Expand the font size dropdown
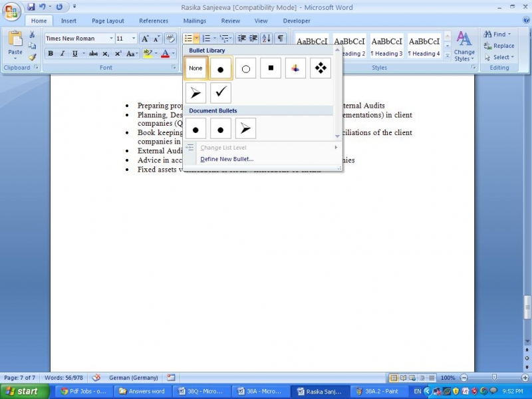This screenshot has width=532, height=399. pyautogui.click(x=134, y=39)
